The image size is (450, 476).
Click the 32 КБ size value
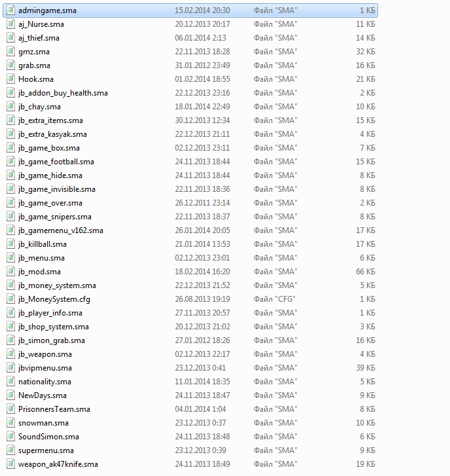point(366,52)
